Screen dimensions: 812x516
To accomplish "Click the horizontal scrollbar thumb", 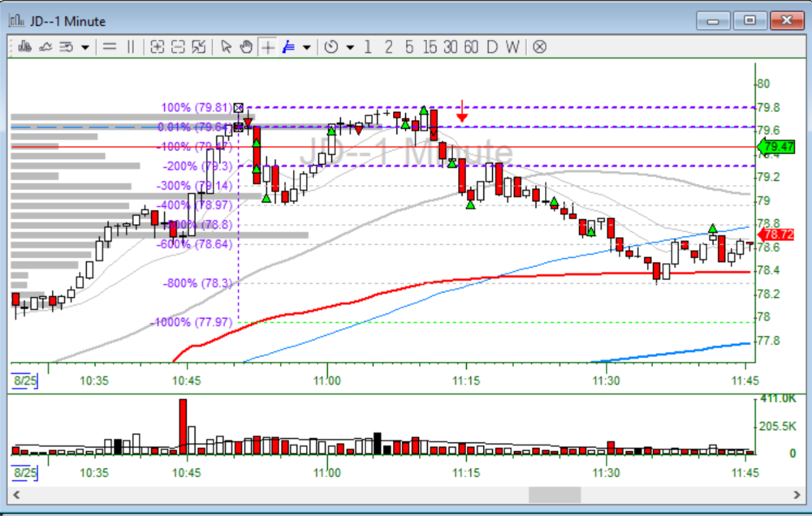I will pos(555,494).
